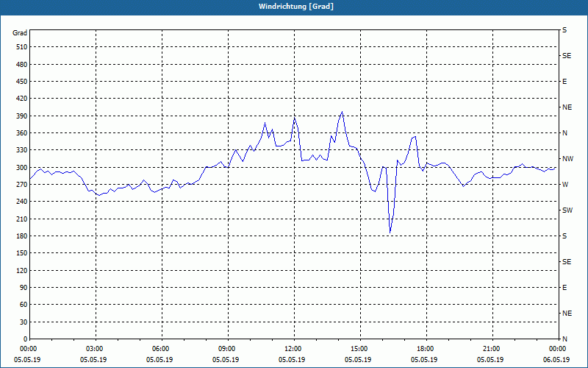Click the E compass label level with 90
Screen dimensions: 588x368
coord(564,288)
